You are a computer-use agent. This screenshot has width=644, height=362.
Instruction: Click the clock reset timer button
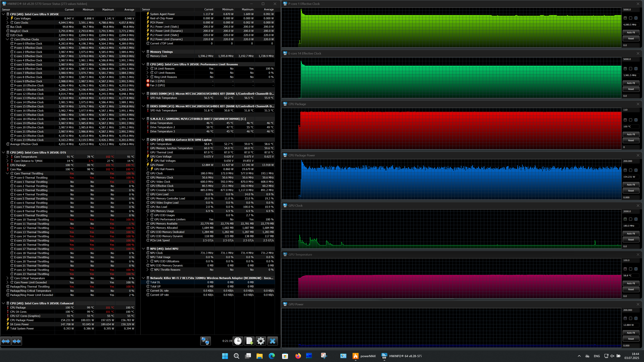pos(238,341)
